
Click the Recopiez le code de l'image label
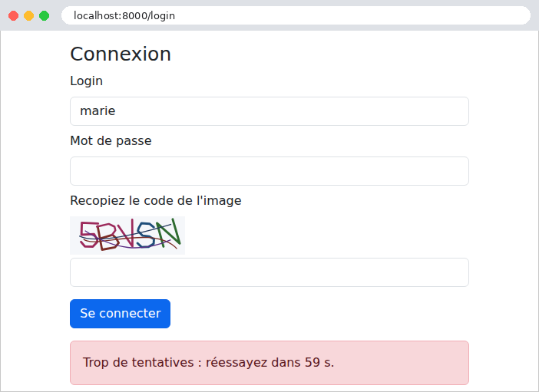pyautogui.click(x=156, y=201)
